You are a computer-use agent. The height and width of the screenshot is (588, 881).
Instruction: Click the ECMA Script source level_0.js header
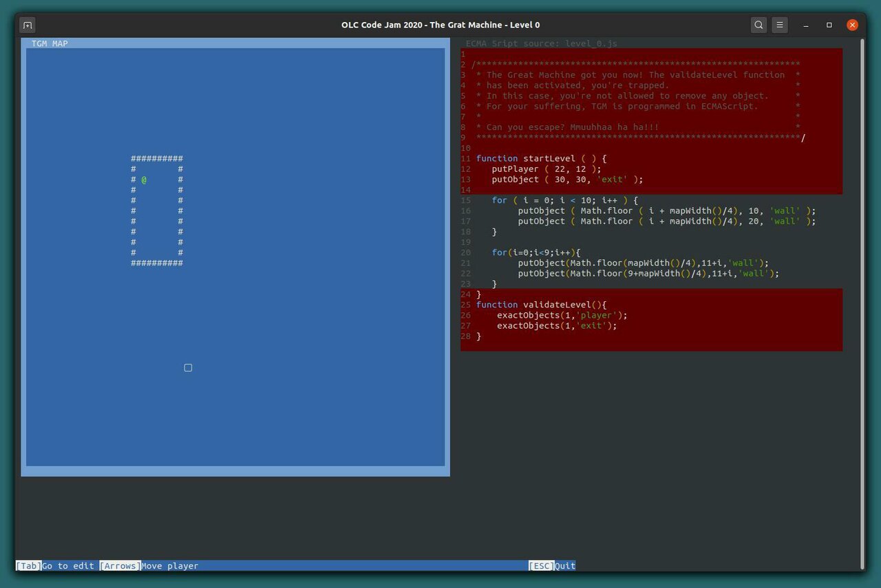(541, 43)
